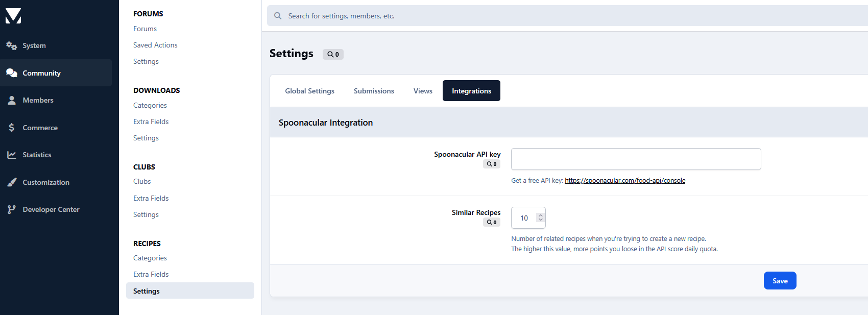Open the Members person icon
The width and height of the screenshot is (868, 315).
click(12, 101)
